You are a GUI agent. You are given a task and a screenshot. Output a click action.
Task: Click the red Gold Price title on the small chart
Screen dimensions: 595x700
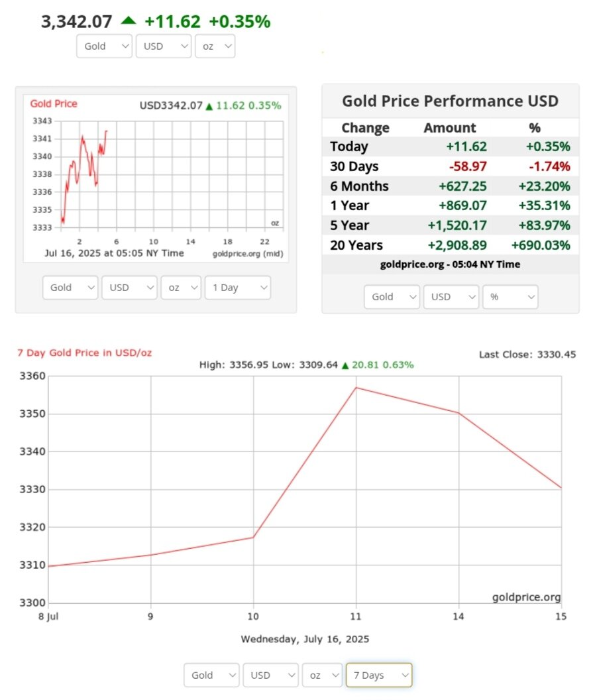pyautogui.click(x=54, y=103)
